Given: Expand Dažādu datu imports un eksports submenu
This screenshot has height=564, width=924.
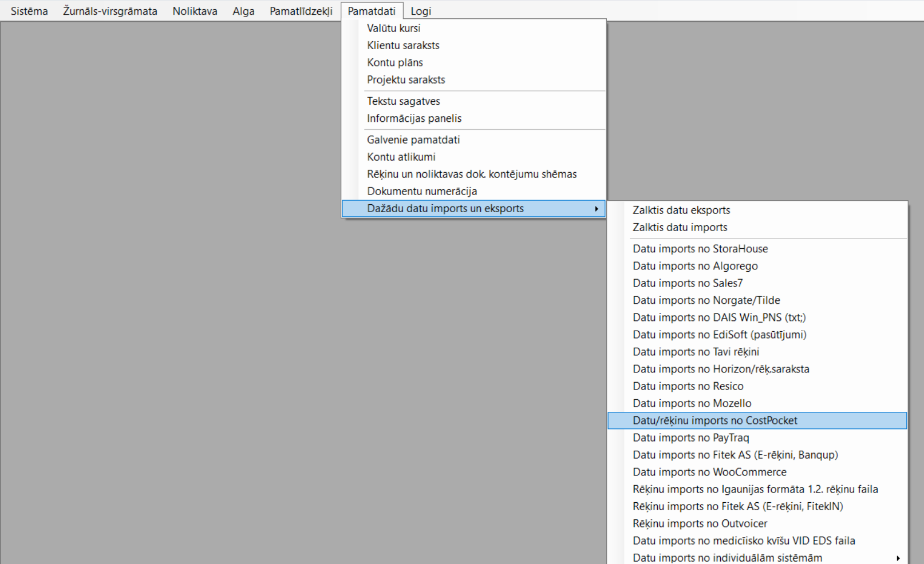Looking at the screenshot, I should pos(473,209).
